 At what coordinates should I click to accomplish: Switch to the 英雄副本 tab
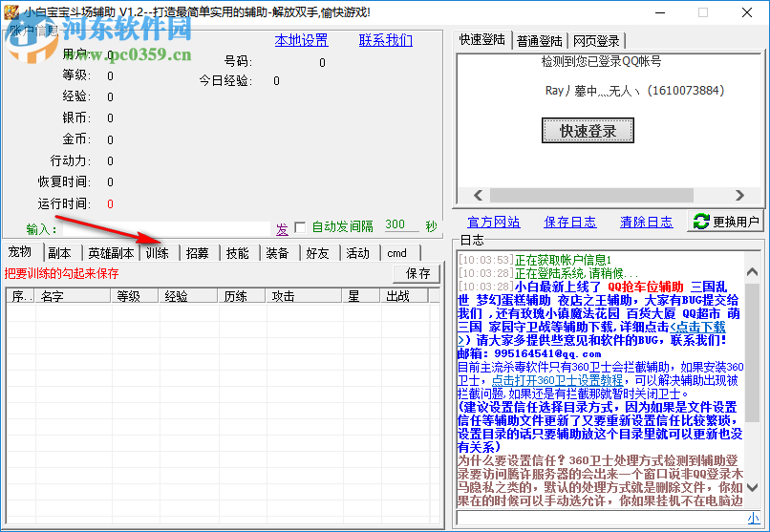(x=112, y=253)
